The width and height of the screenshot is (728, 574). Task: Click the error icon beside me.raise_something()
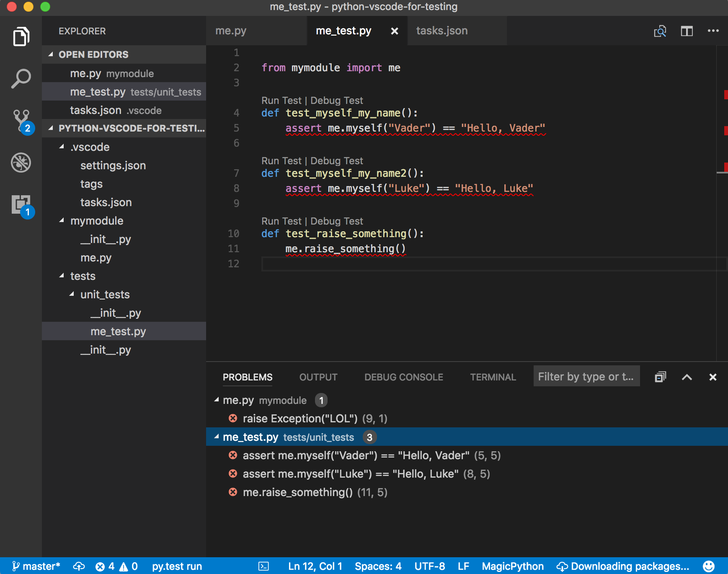coord(233,492)
